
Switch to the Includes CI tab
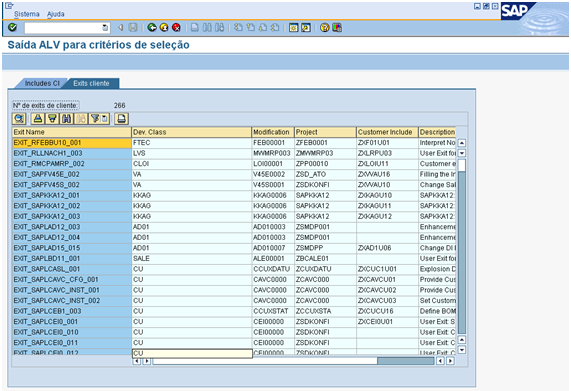pos(42,83)
